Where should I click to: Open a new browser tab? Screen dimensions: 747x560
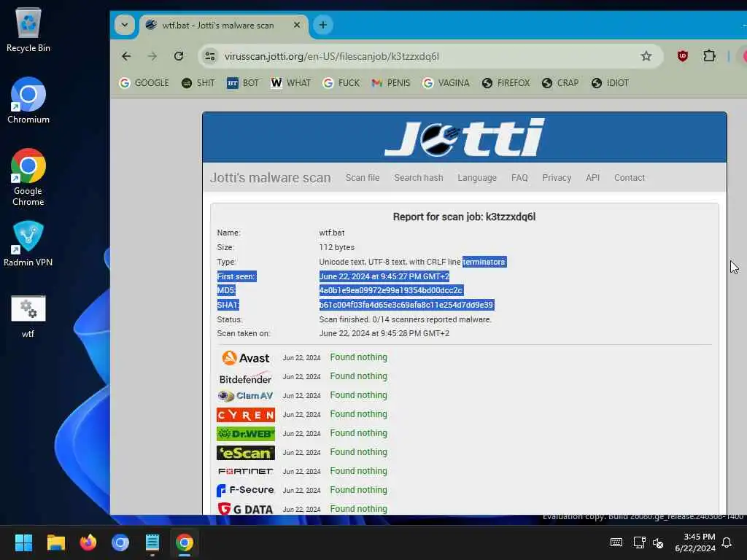(x=323, y=25)
